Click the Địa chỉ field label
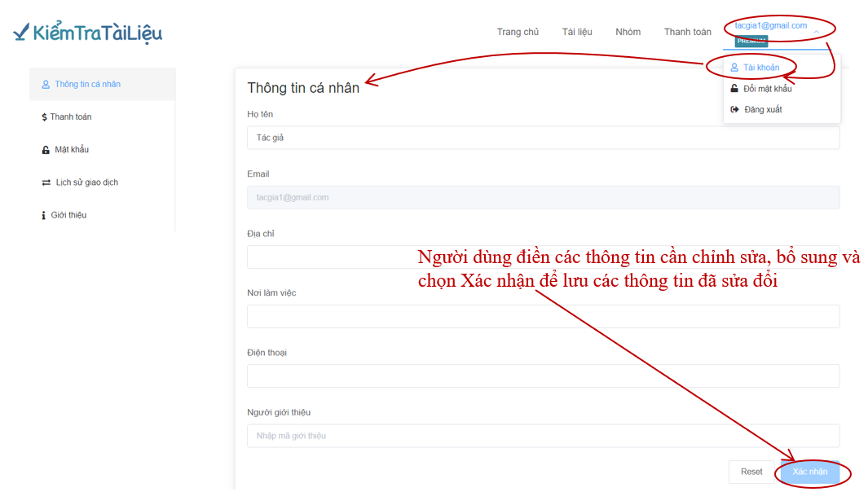 pyautogui.click(x=260, y=234)
